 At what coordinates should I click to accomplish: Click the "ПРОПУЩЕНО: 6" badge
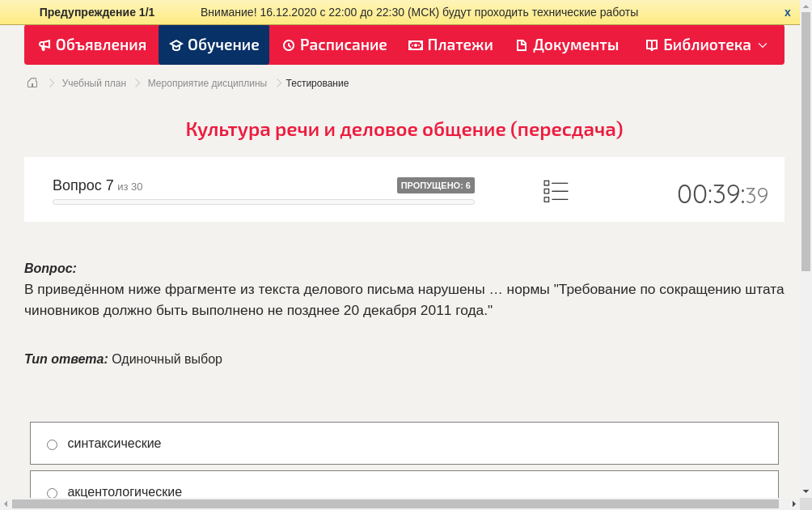437,185
